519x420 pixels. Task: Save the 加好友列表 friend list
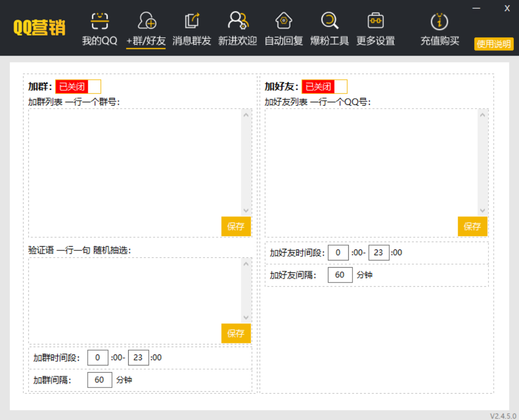point(472,226)
